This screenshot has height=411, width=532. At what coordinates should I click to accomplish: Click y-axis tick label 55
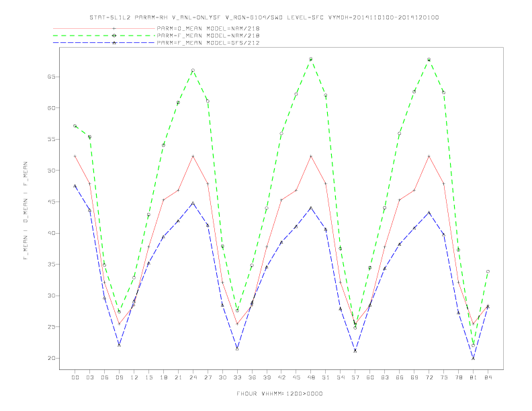[x=51, y=140]
